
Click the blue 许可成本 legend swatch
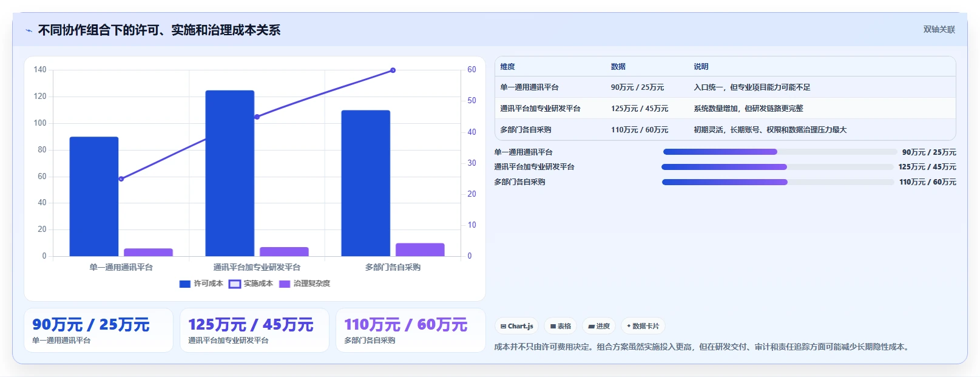(x=185, y=284)
